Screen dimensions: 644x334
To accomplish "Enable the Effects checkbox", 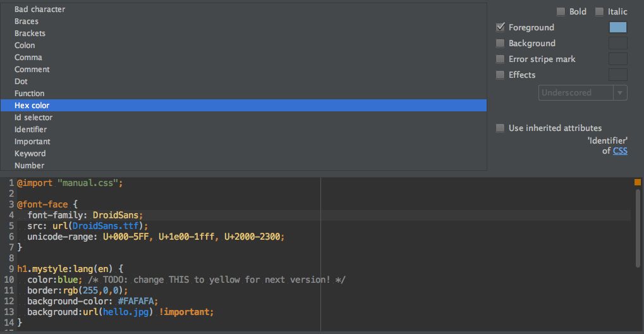I will click(501, 75).
